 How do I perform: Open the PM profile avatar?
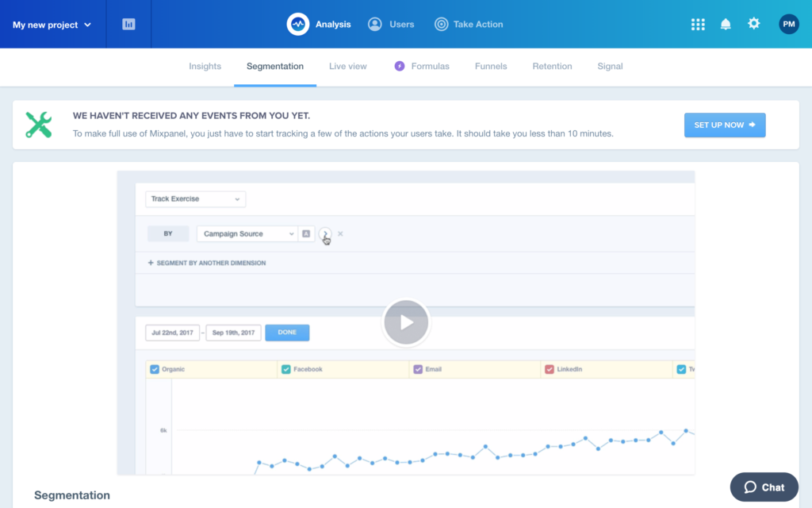789,25
